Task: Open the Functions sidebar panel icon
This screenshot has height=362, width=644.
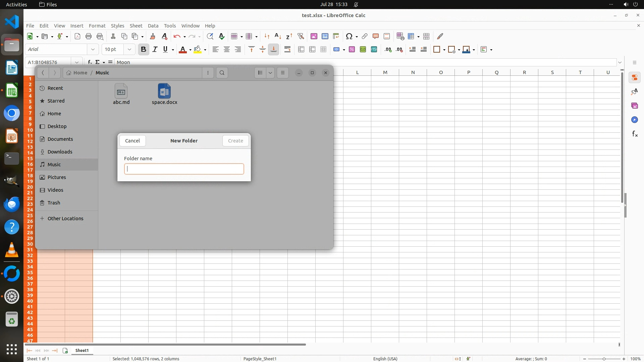Action: 635,134
